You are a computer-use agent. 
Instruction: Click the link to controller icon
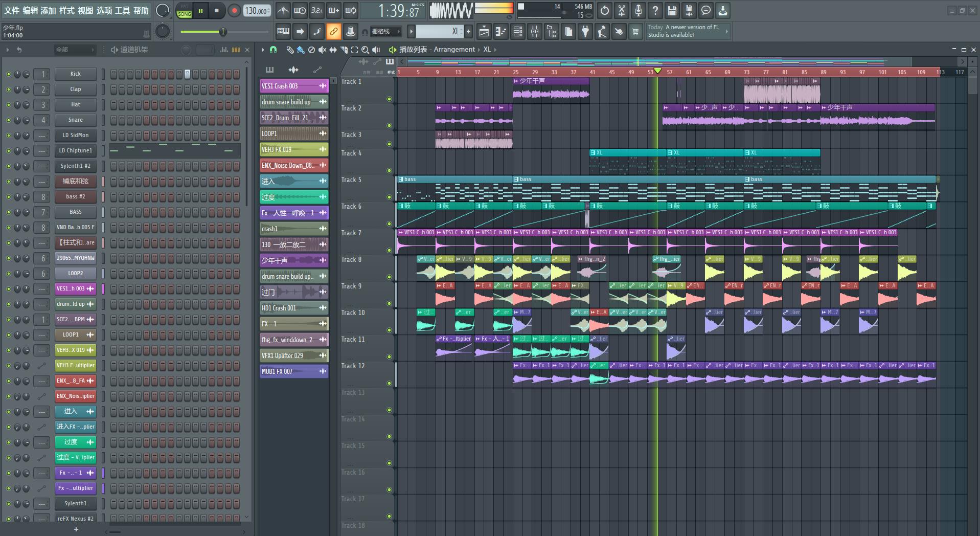[333, 32]
